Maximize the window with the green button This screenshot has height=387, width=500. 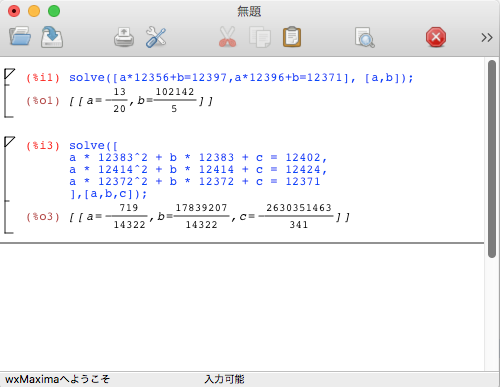tap(54, 11)
